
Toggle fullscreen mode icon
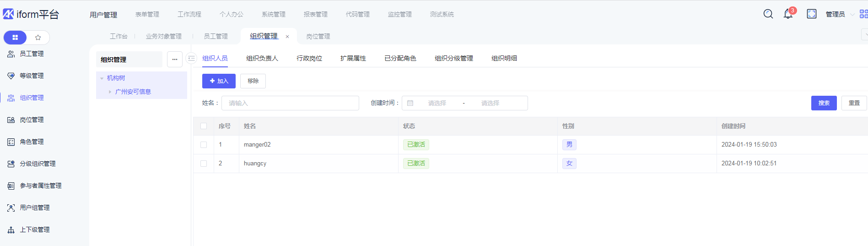click(x=811, y=14)
